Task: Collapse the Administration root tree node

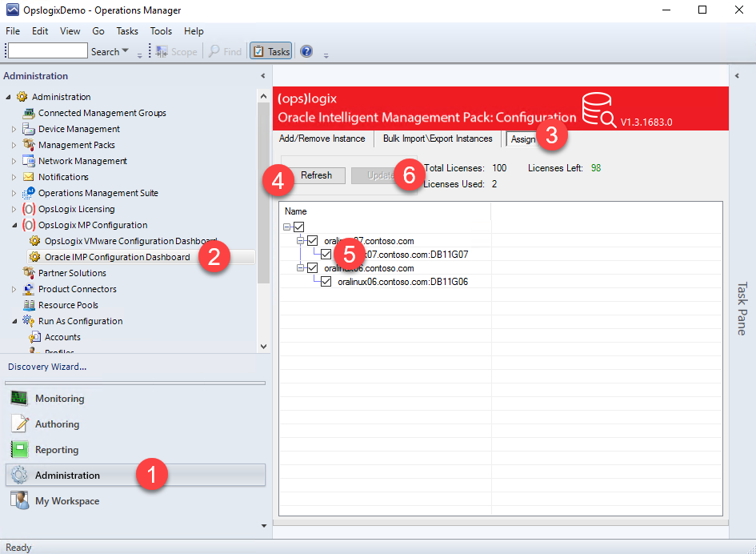Action: (x=8, y=97)
